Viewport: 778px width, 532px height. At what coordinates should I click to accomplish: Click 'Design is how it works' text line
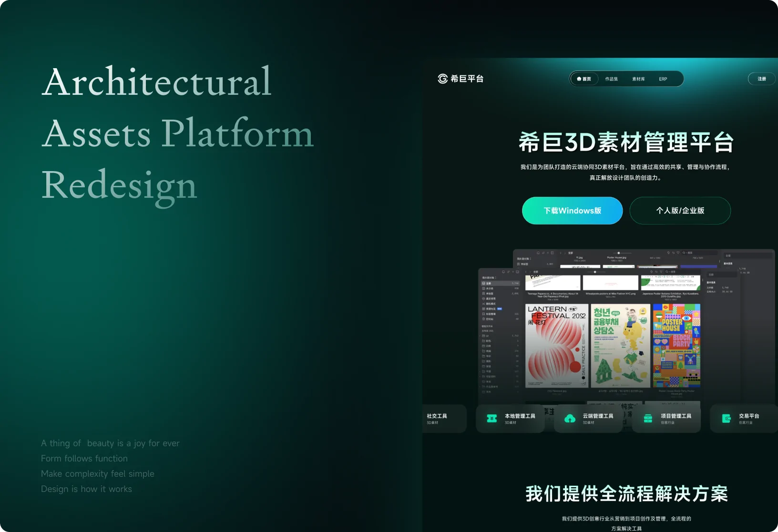pyautogui.click(x=86, y=489)
